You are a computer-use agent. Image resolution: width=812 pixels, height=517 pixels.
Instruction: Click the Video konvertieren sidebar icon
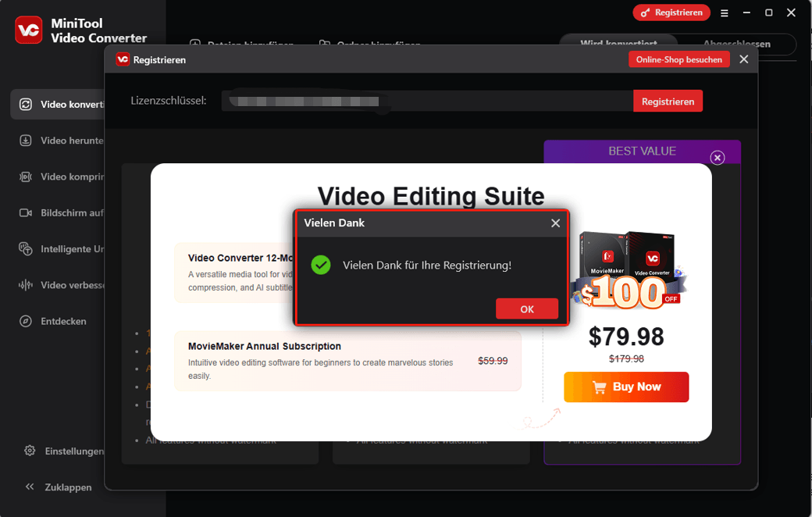pos(25,105)
